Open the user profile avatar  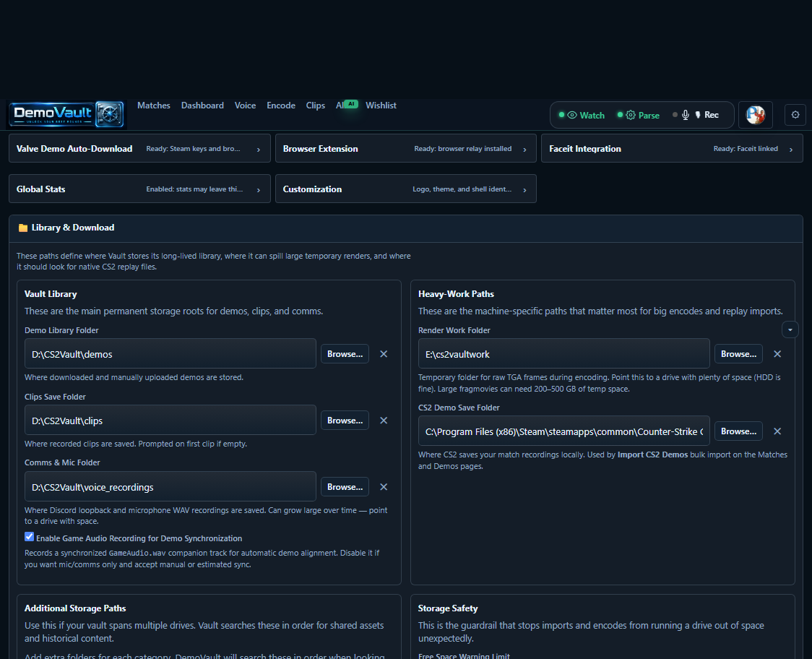(x=755, y=115)
